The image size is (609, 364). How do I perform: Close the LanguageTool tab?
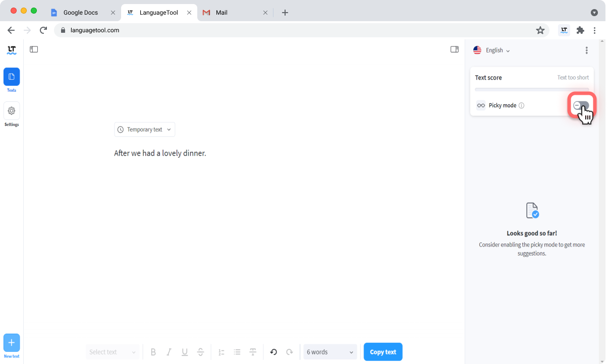[190, 13]
